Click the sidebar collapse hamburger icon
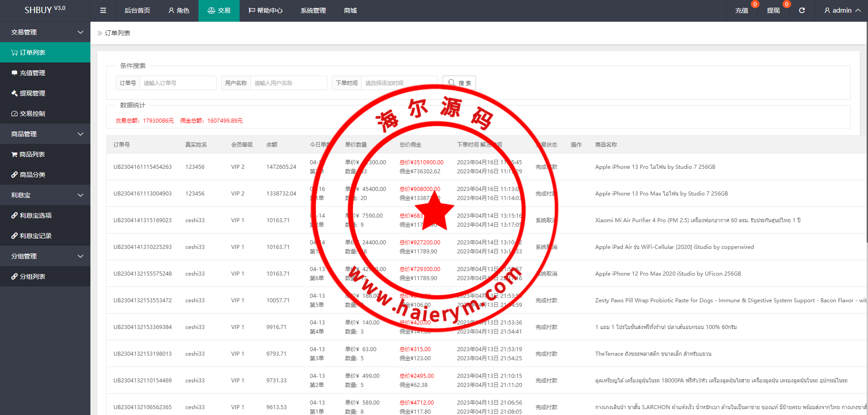 click(x=103, y=10)
